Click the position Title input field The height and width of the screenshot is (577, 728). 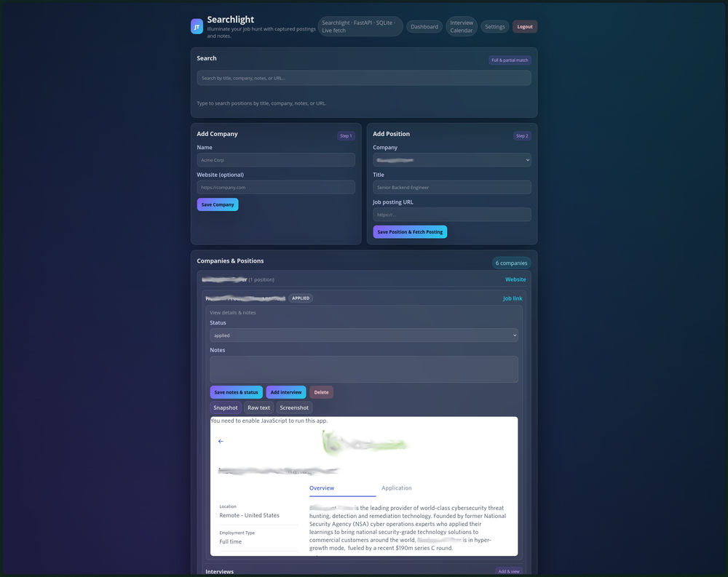[x=451, y=188]
